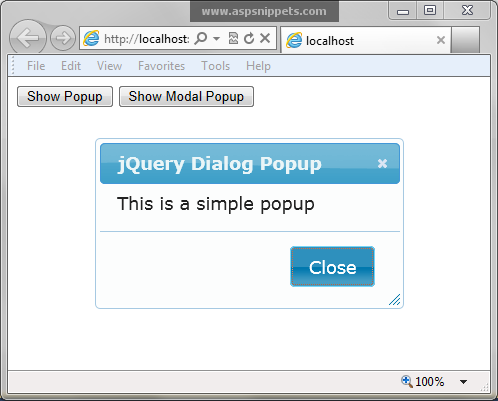Close the localhost tab
The height and width of the screenshot is (401, 498).
click(441, 40)
